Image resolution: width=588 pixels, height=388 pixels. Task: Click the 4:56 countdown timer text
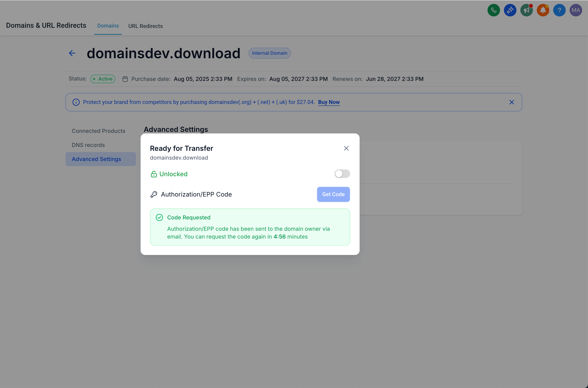pos(280,237)
